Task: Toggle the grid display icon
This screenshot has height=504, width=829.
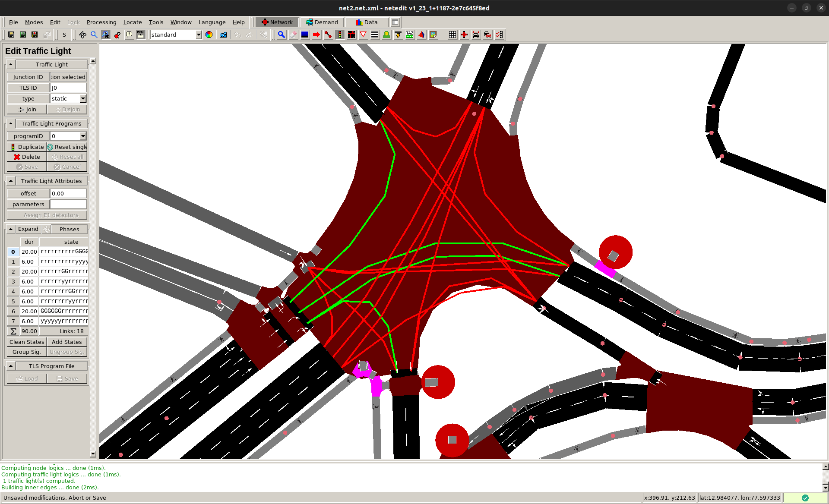Action: (x=452, y=35)
